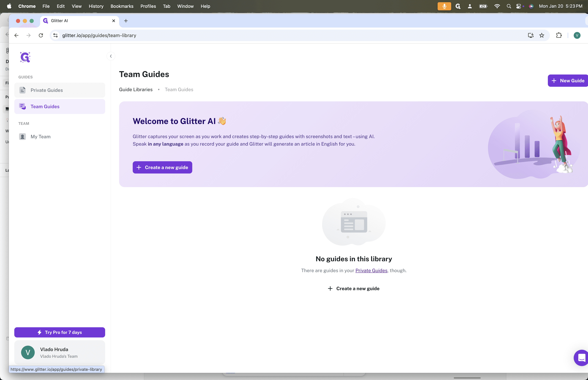The image size is (588, 380).
Task: Go forward in browser
Action: pyautogui.click(x=29, y=35)
